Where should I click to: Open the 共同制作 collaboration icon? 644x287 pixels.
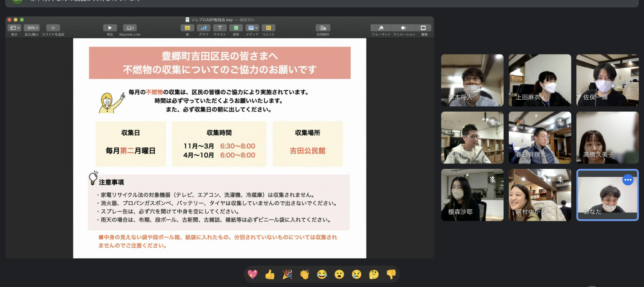[323, 28]
